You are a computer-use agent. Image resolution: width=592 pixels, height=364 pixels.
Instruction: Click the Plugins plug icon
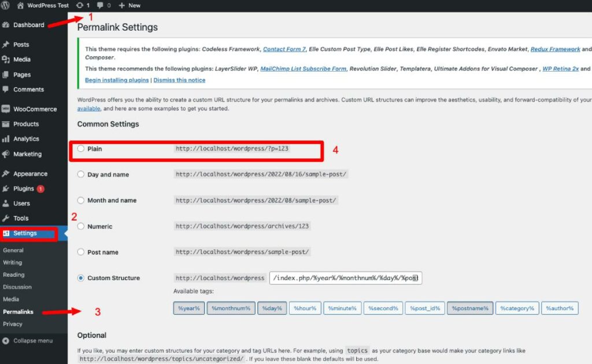coord(6,188)
